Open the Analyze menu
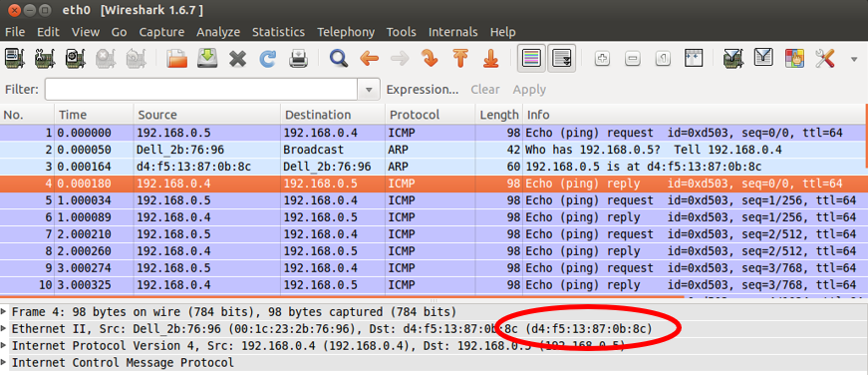The image size is (868, 375). (218, 32)
